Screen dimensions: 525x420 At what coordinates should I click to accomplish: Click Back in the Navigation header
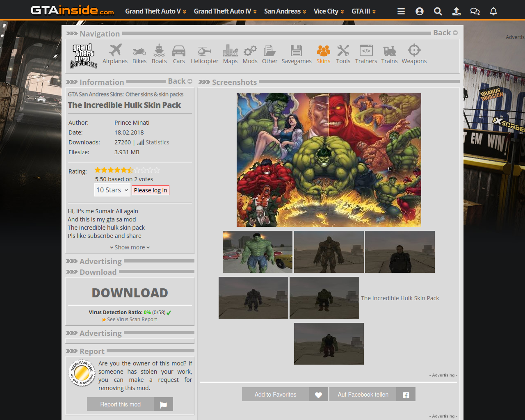(445, 33)
